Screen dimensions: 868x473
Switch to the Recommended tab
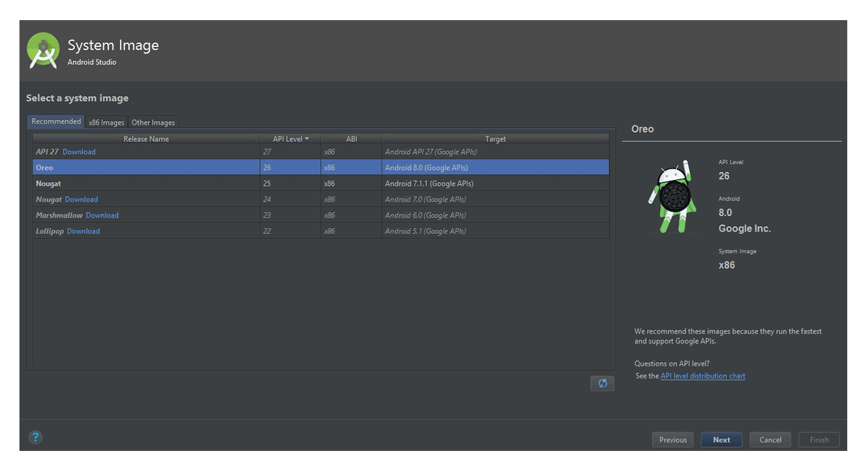56,121
